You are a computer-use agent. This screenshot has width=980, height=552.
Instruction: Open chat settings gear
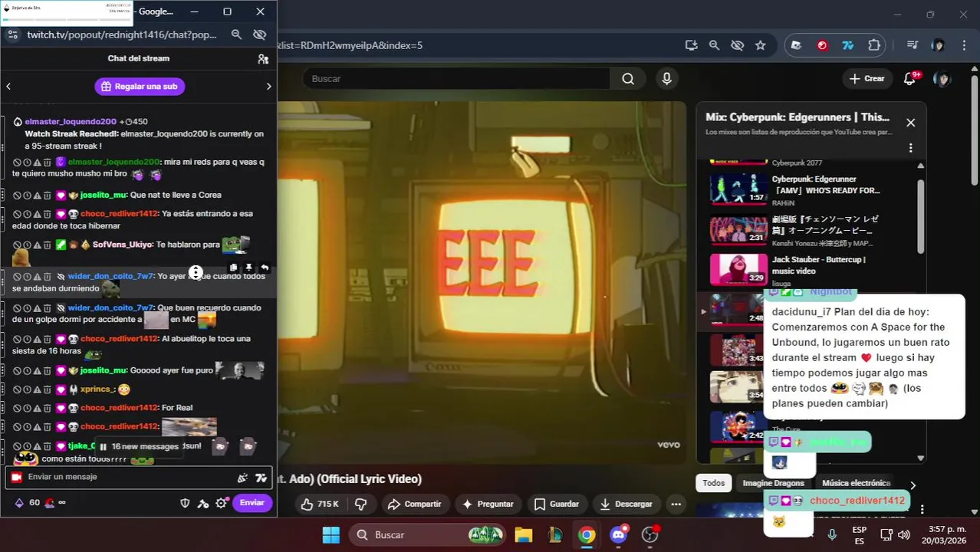point(222,503)
